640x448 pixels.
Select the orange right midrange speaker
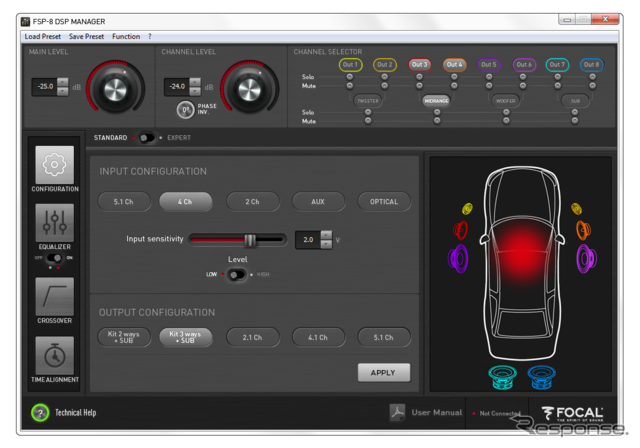point(583,230)
